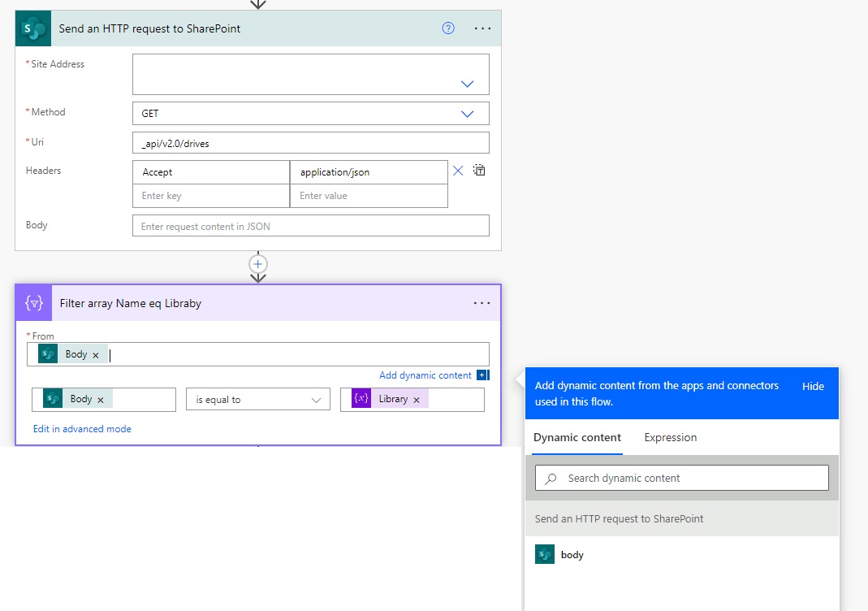868x611 pixels.
Task: Remove the Body token from the From field
Action: pyautogui.click(x=95, y=353)
